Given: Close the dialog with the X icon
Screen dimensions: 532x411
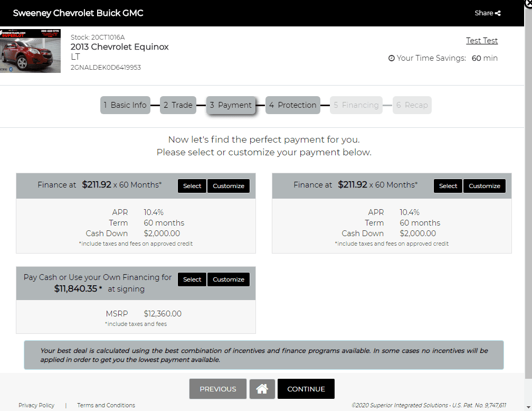Looking at the screenshot, I should tap(528, 4).
